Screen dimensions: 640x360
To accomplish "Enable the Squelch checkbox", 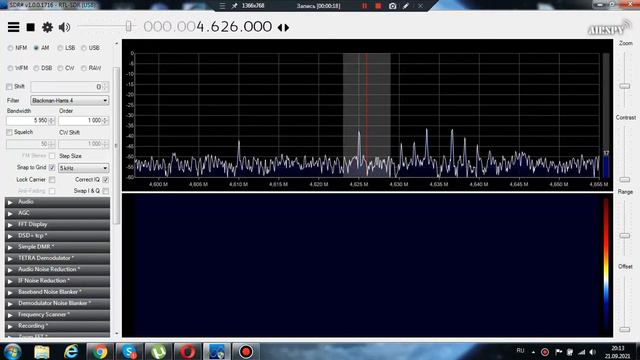I will tap(9, 132).
